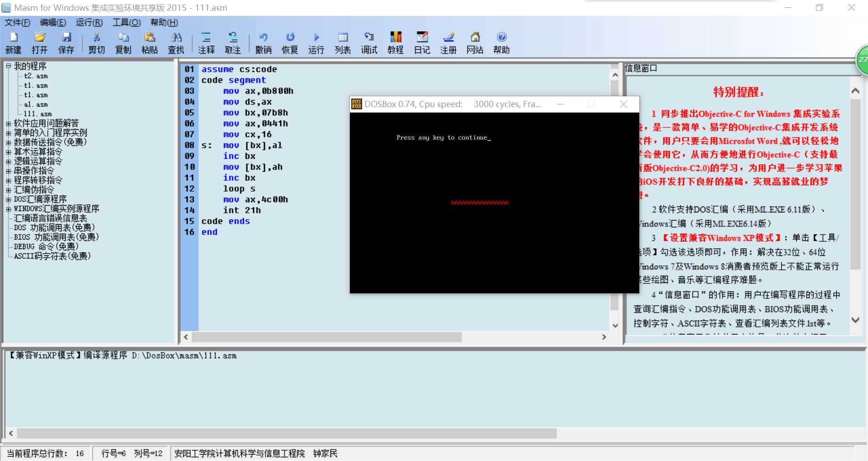Open the 工具(O) menu
The image size is (868, 461).
[127, 23]
